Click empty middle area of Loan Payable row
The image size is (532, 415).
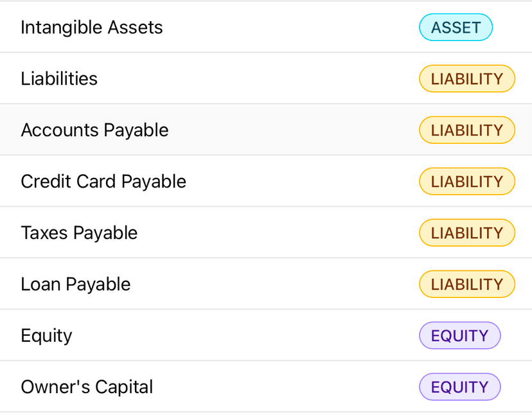click(x=276, y=285)
